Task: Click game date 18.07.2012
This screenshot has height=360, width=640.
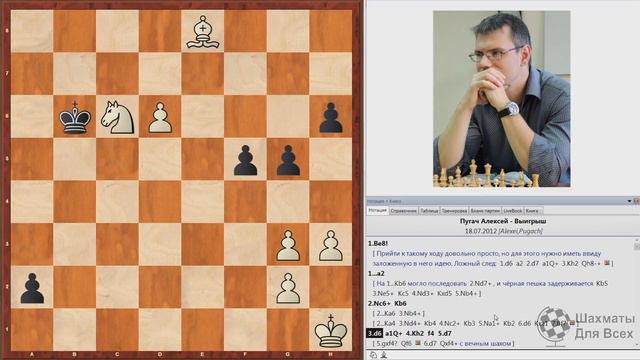Action: [x=481, y=231]
